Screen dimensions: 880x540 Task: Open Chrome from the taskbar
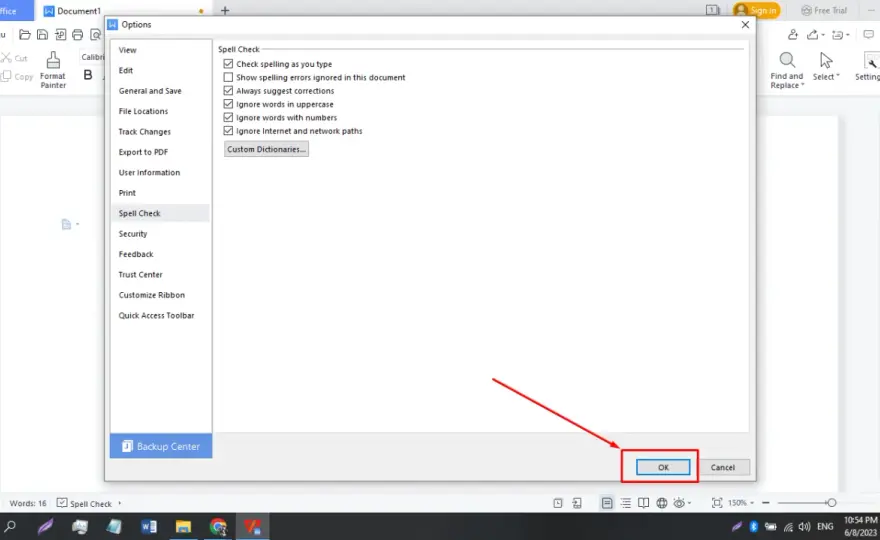[x=218, y=527]
